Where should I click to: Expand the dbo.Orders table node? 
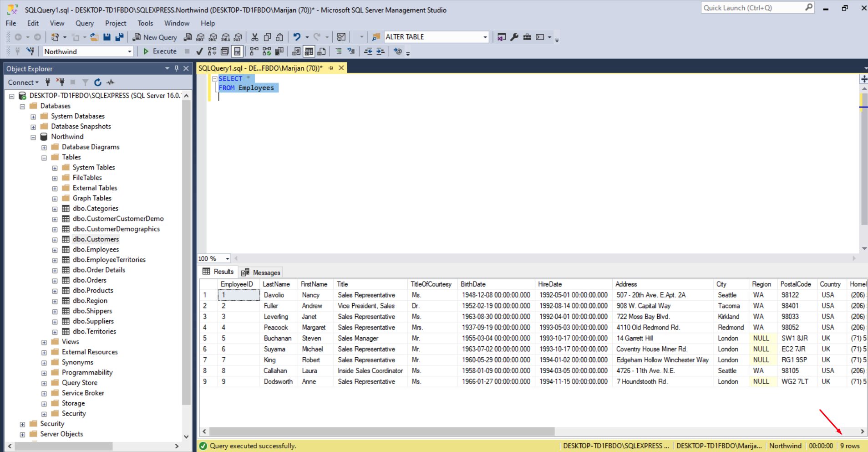click(x=55, y=281)
